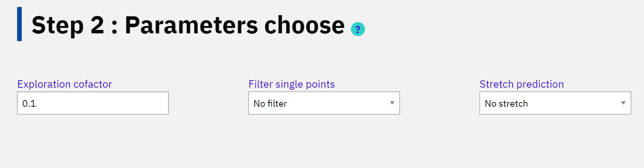Click the blank middle of the Filter dropdown

coord(338,103)
